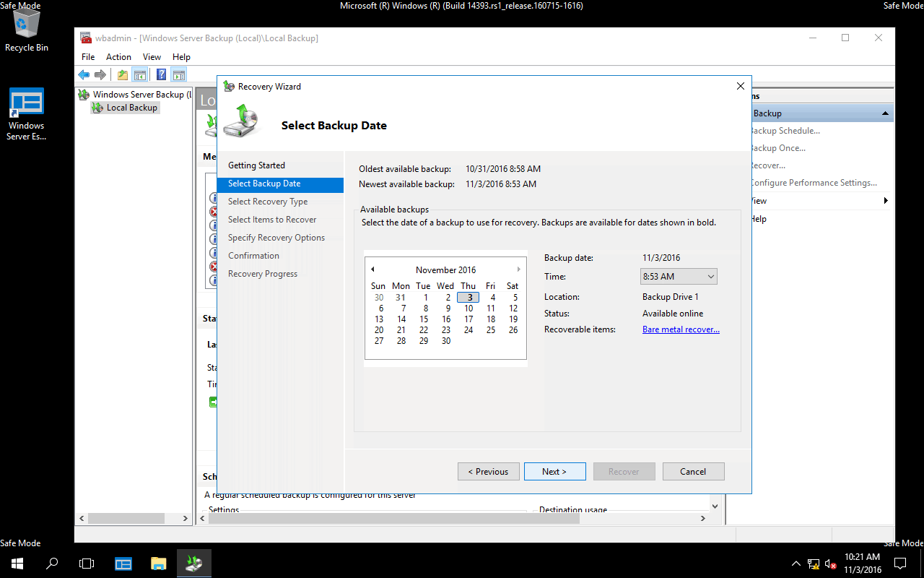The image size is (924, 578).
Task: Click the taskbar clock showing 10:21 AM
Action: point(863,564)
